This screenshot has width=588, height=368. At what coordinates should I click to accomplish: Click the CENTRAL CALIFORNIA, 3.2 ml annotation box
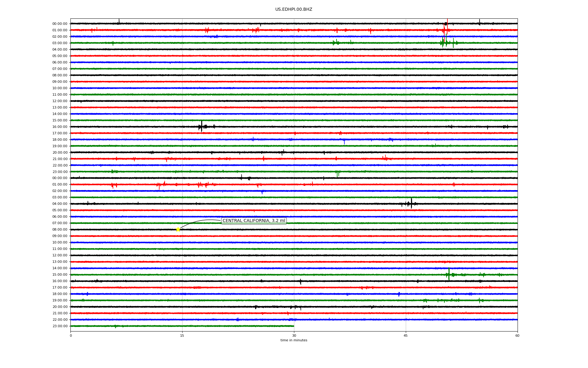[x=254, y=221]
